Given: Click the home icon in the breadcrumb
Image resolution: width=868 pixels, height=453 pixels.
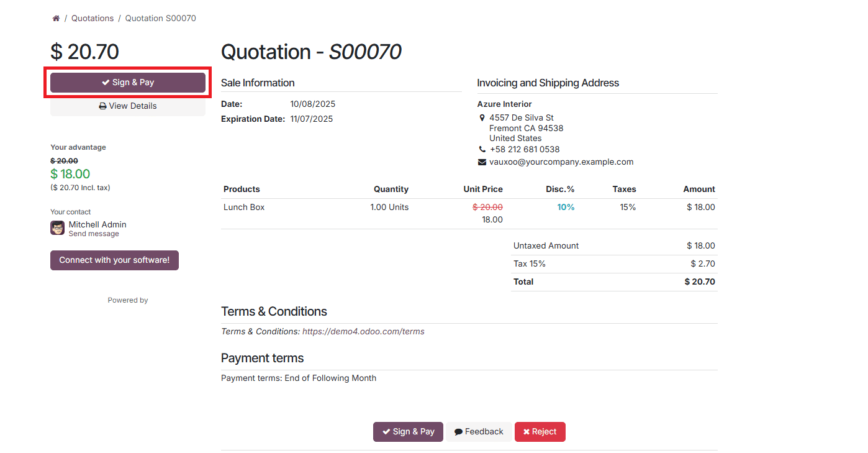Looking at the screenshot, I should click(56, 19).
